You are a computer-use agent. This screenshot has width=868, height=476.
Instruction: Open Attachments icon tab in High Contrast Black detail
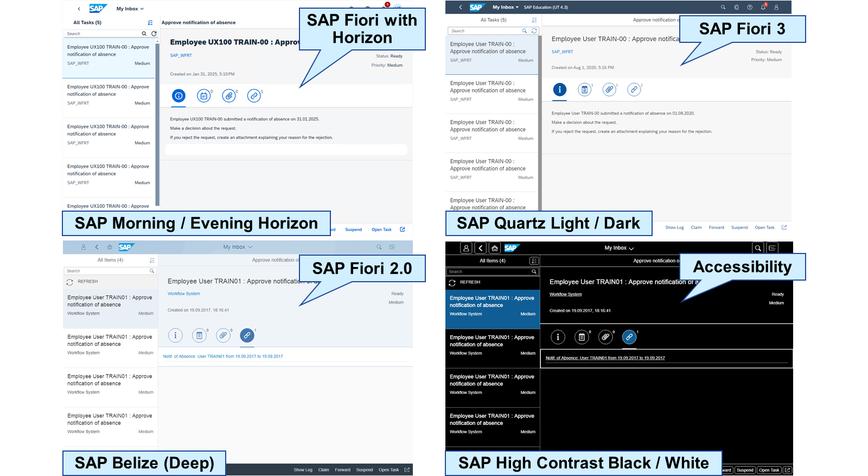605,337
